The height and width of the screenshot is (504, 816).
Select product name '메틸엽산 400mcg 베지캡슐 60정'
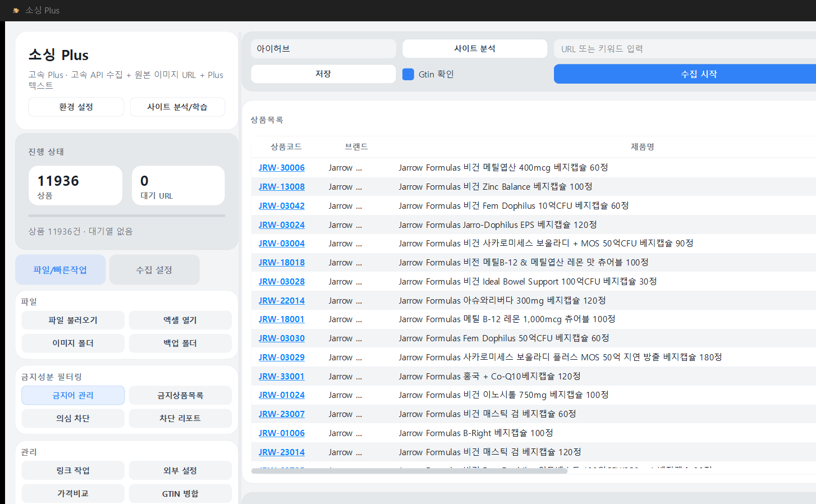545,168
